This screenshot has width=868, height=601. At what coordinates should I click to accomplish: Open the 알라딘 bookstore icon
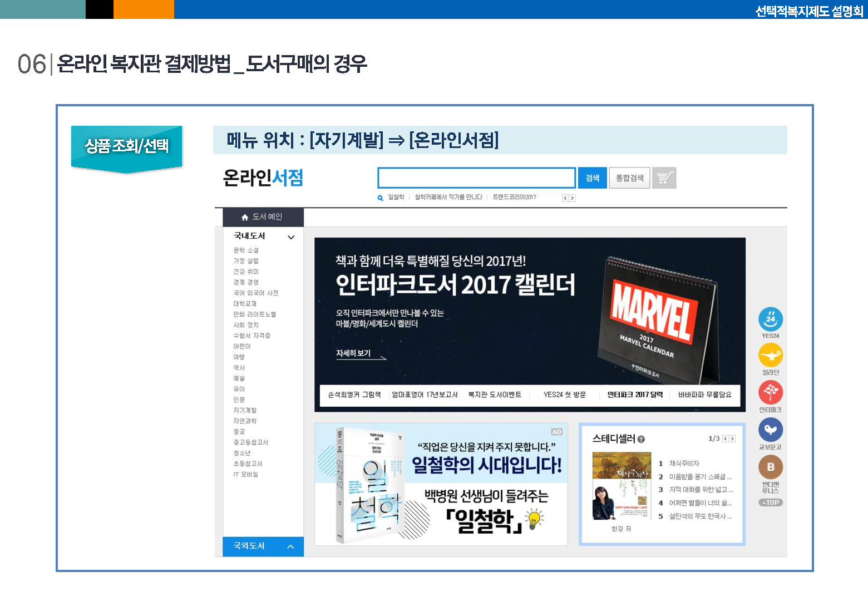(x=771, y=355)
